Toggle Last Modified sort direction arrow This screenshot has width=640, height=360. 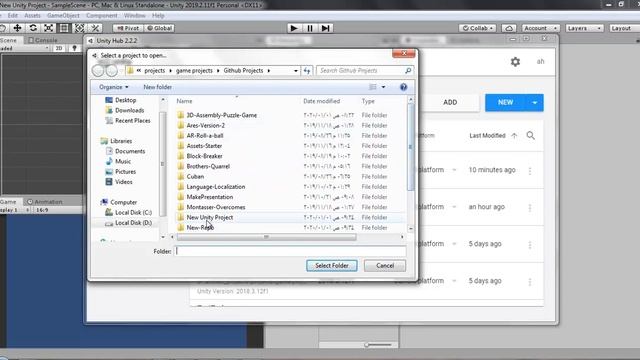pos(514,136)
